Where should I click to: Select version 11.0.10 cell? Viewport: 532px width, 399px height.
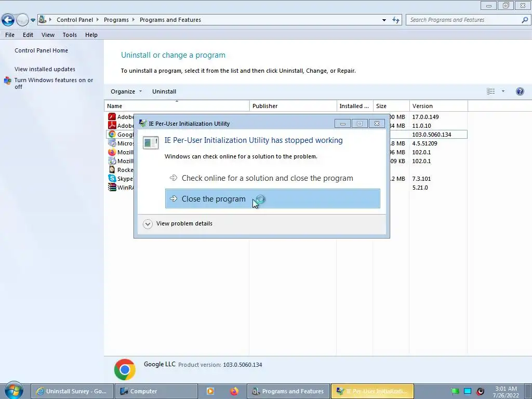click(421, 126)
